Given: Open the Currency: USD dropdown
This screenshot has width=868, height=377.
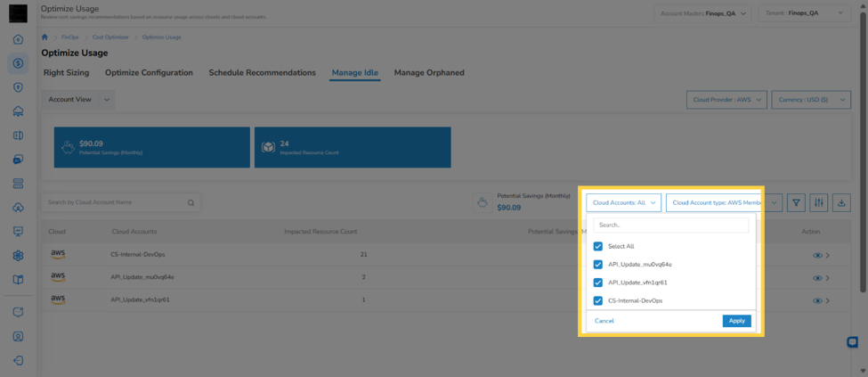Looking at the screenshot, I should click(811, 100).
